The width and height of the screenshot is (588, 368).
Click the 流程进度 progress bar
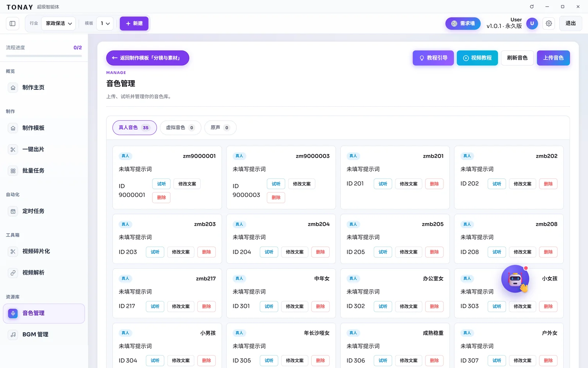pos(44,56)
